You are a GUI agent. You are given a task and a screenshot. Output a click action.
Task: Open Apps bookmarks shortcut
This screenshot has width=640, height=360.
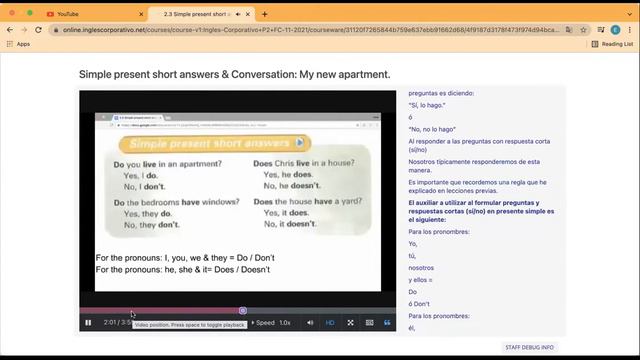click(18, 44)
